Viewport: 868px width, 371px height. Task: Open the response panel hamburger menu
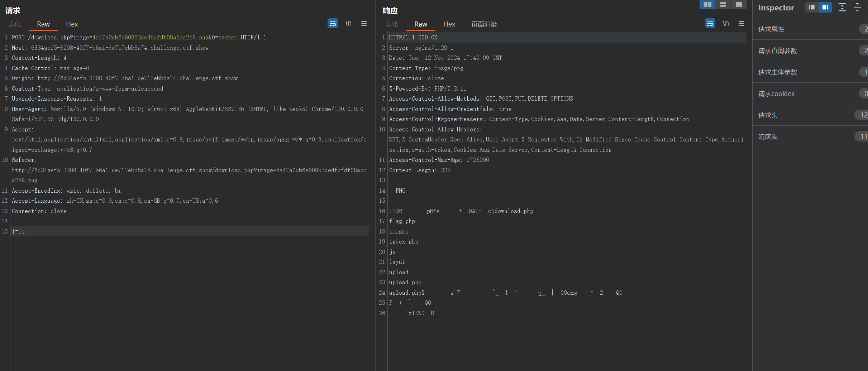(x=741, y=24)
